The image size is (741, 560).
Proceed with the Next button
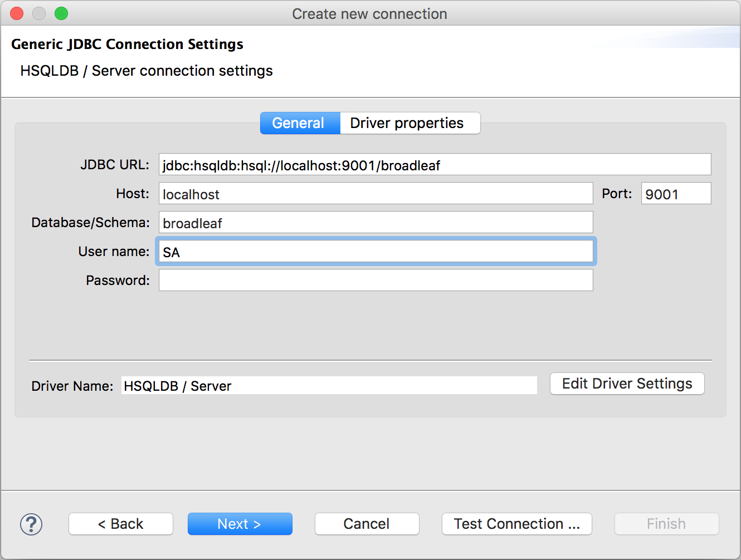click(x=240, y=524)
